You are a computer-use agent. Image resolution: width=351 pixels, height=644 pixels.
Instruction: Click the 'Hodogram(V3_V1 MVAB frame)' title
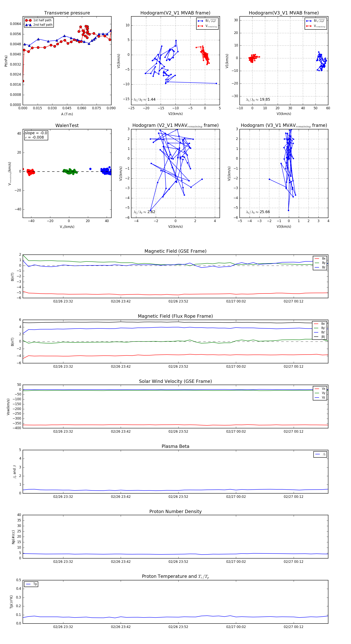click(284, 13)
